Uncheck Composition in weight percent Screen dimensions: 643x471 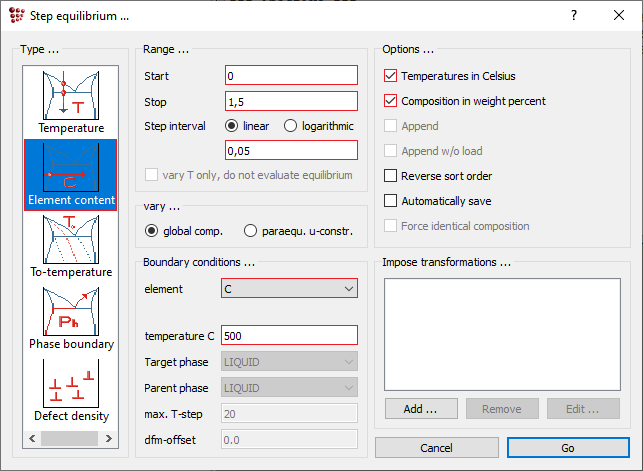[x=391, y=101]
